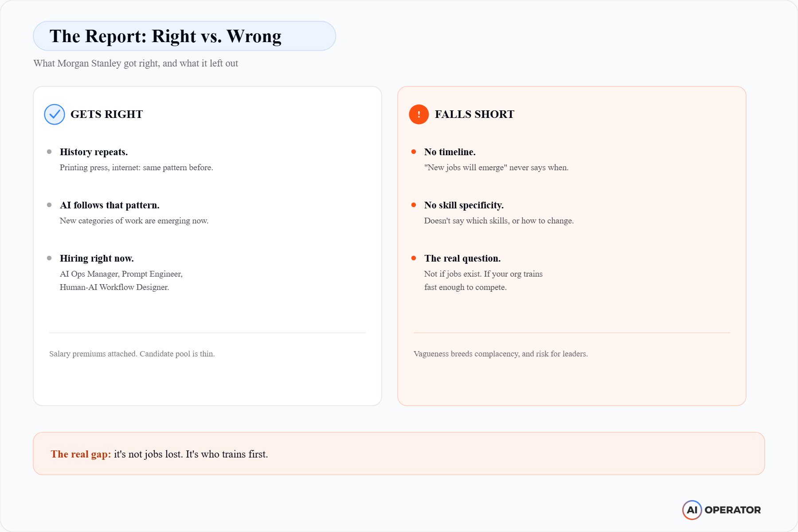
Task: Click the OPERATOR brand wordmark
Action: (733, 510)
